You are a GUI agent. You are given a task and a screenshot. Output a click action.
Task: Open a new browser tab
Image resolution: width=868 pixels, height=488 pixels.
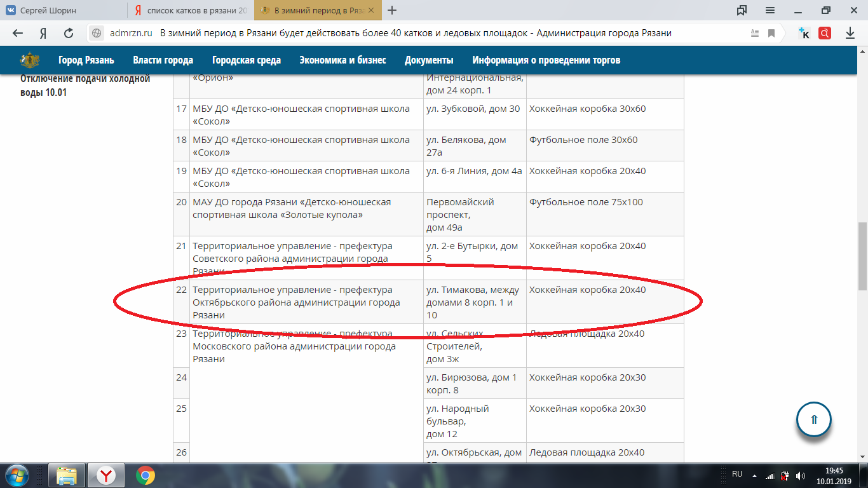(392, 10)
